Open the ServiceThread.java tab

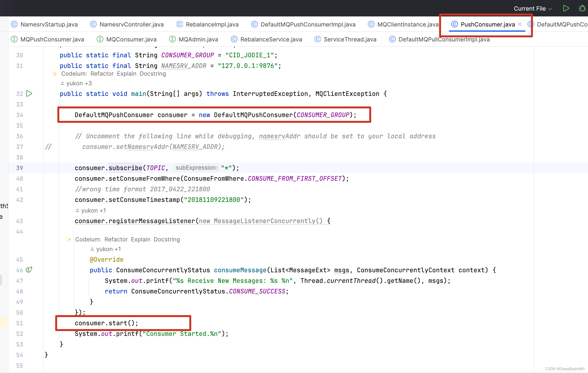(x=350, y=39)
